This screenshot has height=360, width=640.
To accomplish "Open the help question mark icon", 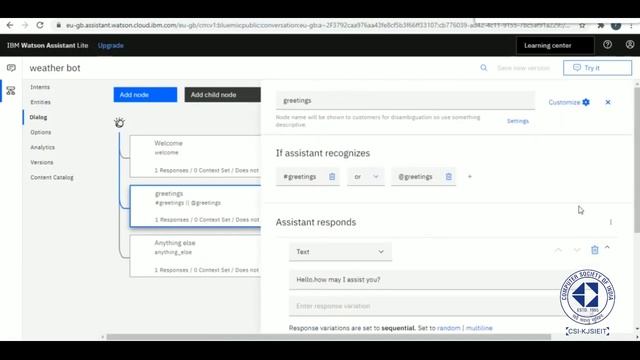I will (607, 45).
